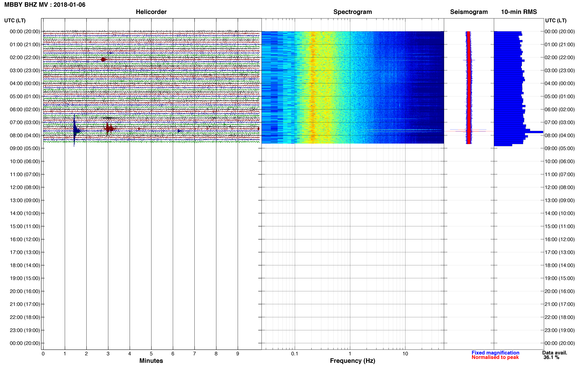Click left time label '23:00 (19:00)'
588x368 pixels.
[x=25, y=330]
